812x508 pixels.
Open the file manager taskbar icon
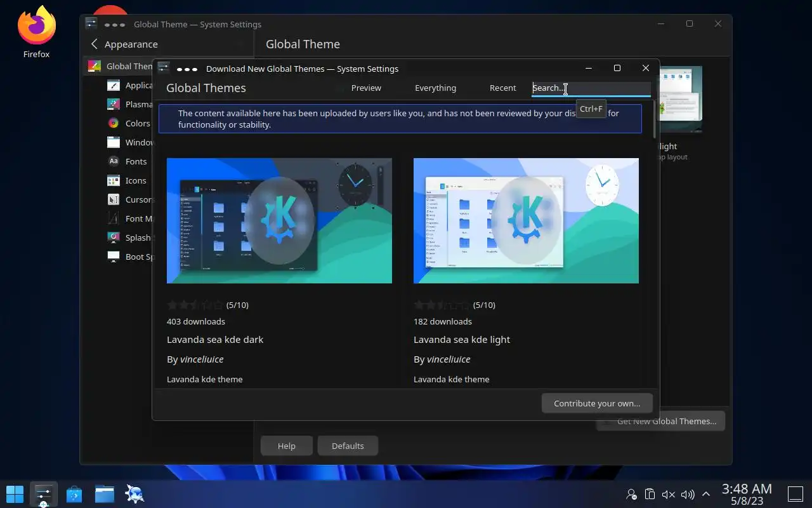coord(105,493)
